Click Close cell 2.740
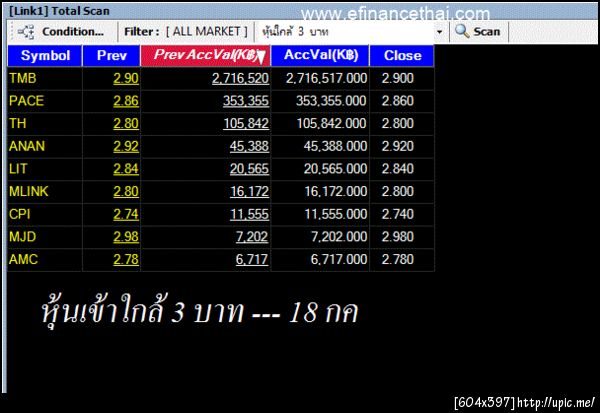Screen dimensions: 600x413 [x=398, y=214]
